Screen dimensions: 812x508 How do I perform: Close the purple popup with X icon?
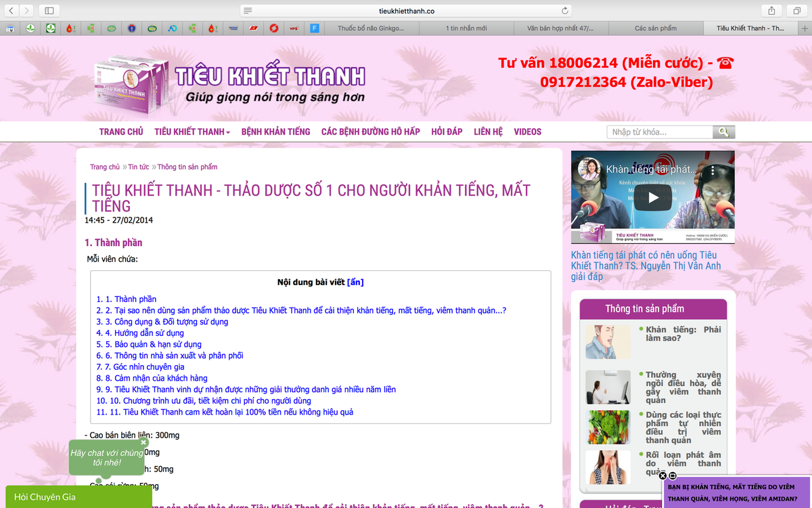(662, 476)
